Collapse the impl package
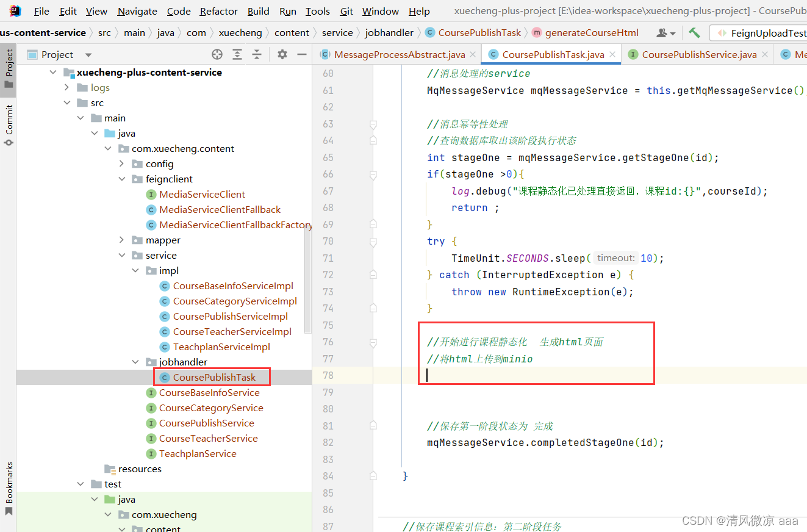 [x=135, y=270]
